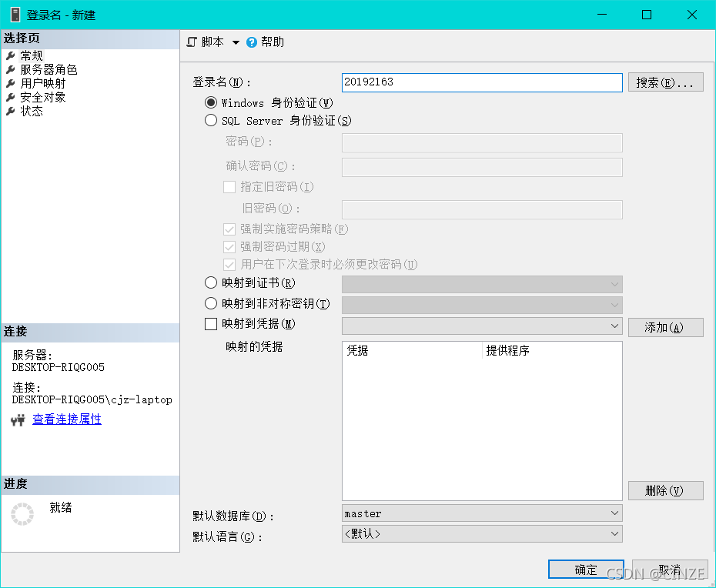Screen dimensions: 716x588
Task: Open the 常规 (General) page
Action: click(x=32, y=55)
